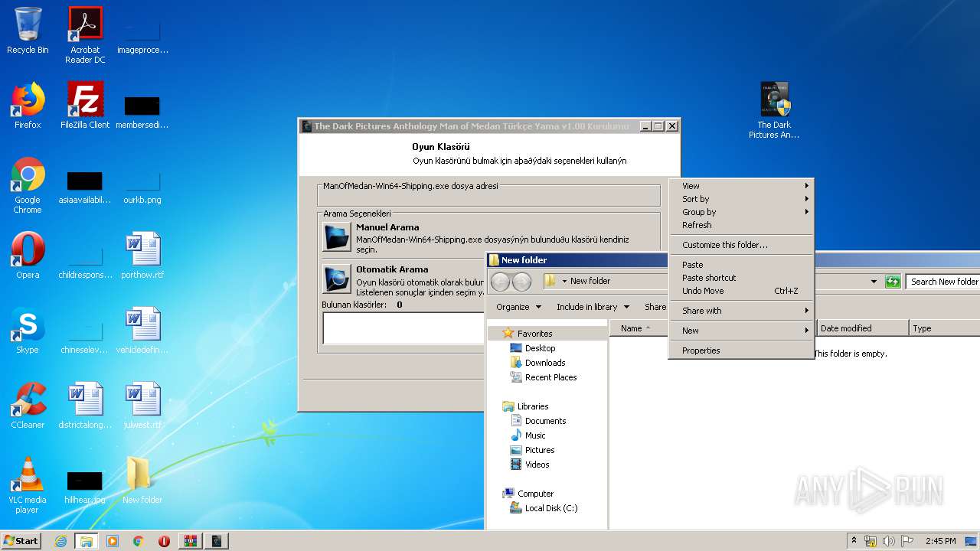980x551 pixels.
Task: Choose Refresh from the context menu
Action: tap(741, 225)
